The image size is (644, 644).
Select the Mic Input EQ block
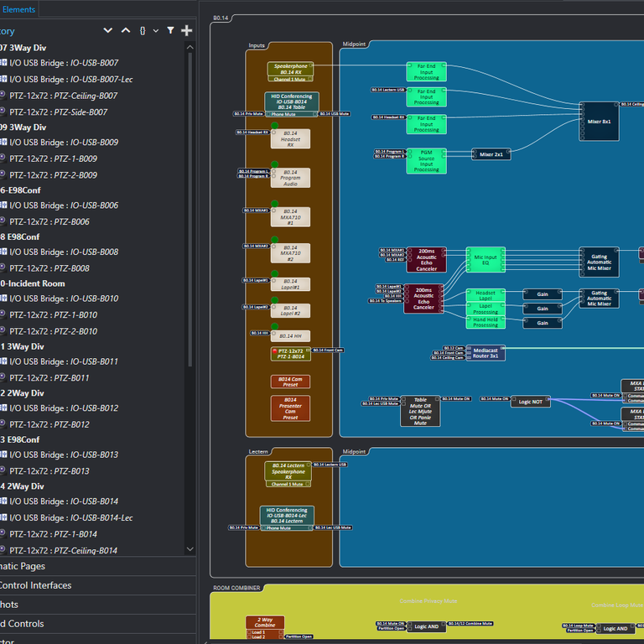tap(486, 260)
